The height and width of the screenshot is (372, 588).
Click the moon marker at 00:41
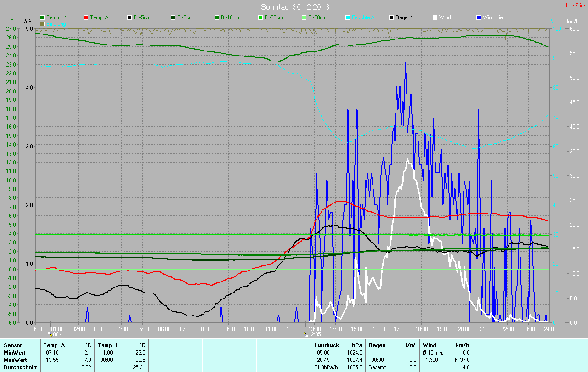(50, 334)
